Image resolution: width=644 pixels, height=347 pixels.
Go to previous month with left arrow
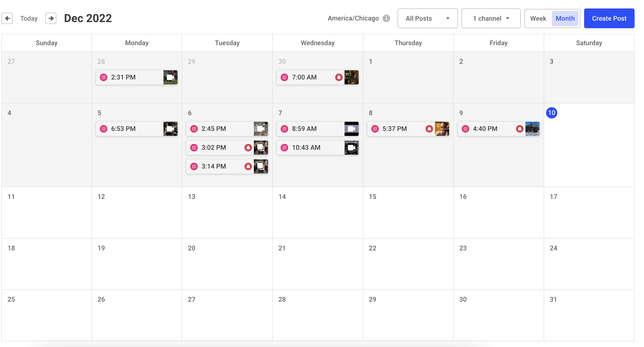(7, 18)
